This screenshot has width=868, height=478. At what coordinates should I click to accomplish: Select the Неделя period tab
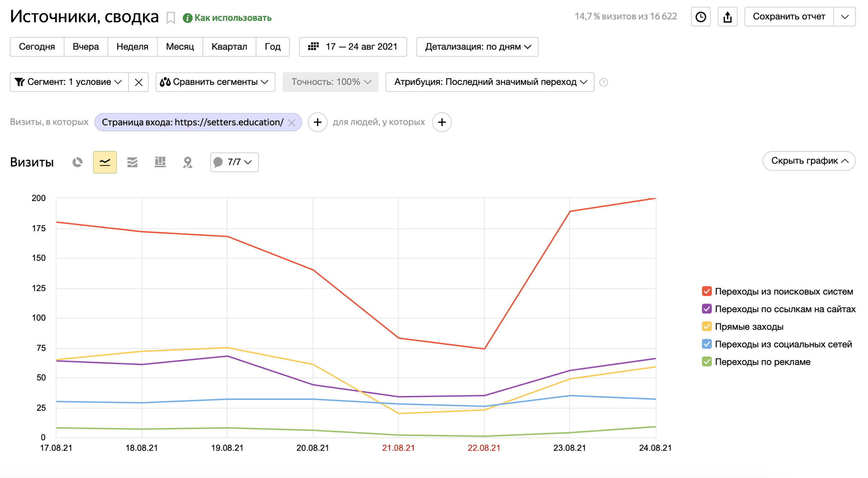click(132, 47)
